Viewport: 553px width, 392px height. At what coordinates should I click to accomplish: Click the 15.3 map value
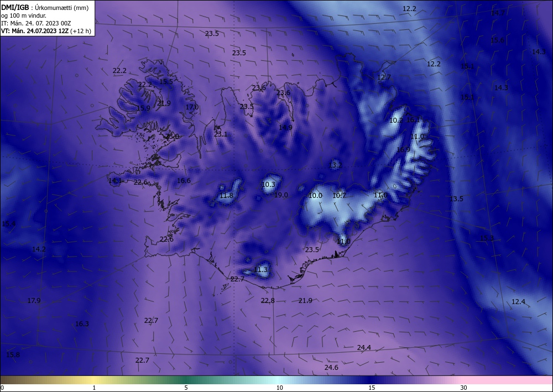[487, 238]
